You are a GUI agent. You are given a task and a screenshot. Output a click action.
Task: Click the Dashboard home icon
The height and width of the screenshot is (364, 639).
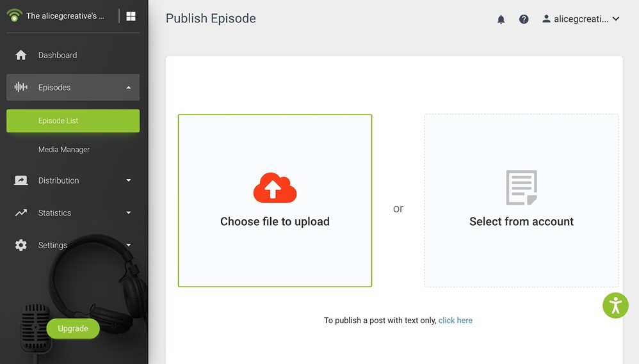tap(20, 55)
